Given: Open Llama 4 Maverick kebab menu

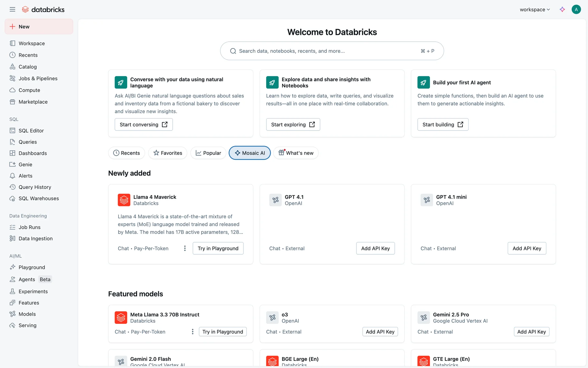Looking at the screenshot, I should pos(185,248).
